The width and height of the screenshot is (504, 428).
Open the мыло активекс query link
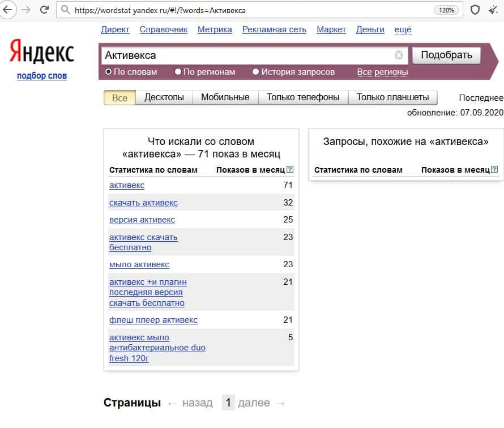(x=139, y=264)
